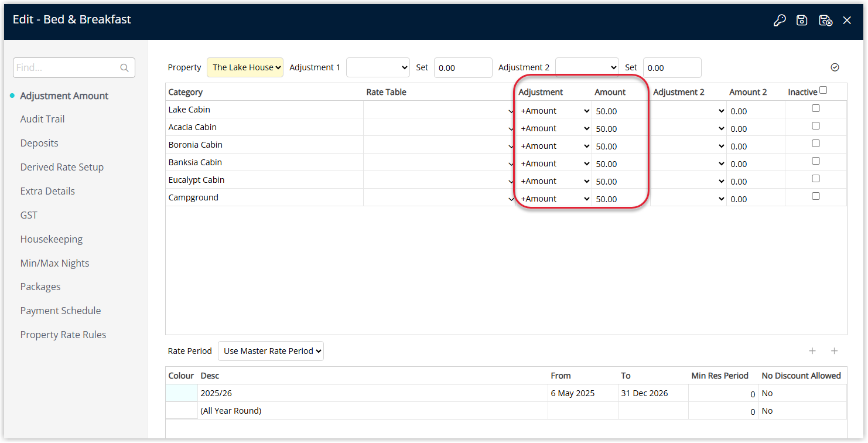Click Boronia Cabin Amount 2 field
Screen dimensions: 868x443
756,146
